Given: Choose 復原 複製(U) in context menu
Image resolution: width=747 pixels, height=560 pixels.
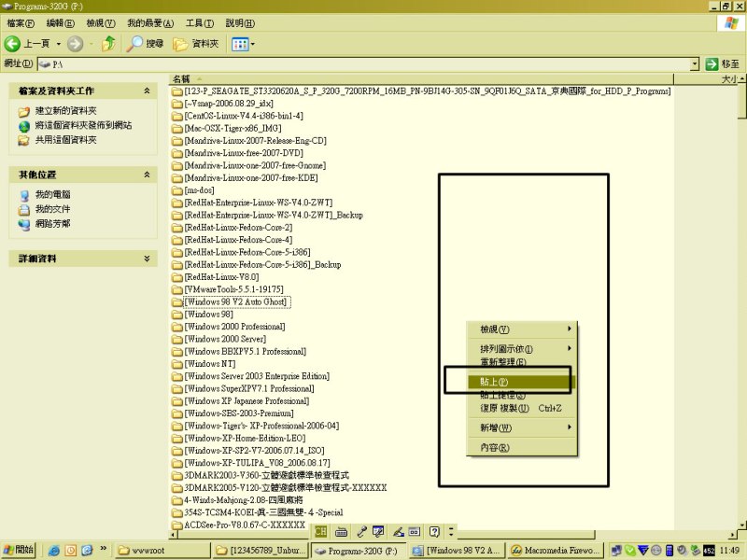Looking at the screenshot, I should [x=522, y=408].
